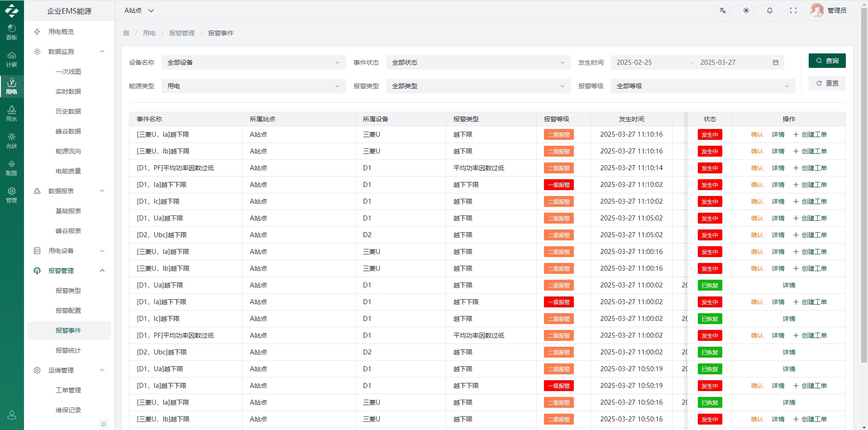The height and width of the screenshot is (430, 868).
Task: Open the 计碳 carbon module icon
Action: pos(12,59)
